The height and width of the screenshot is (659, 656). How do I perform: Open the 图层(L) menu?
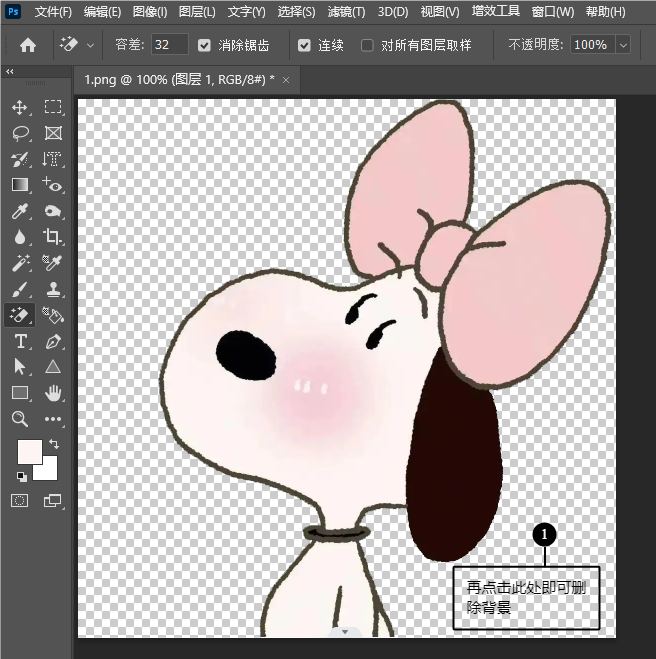coord(197,12)
